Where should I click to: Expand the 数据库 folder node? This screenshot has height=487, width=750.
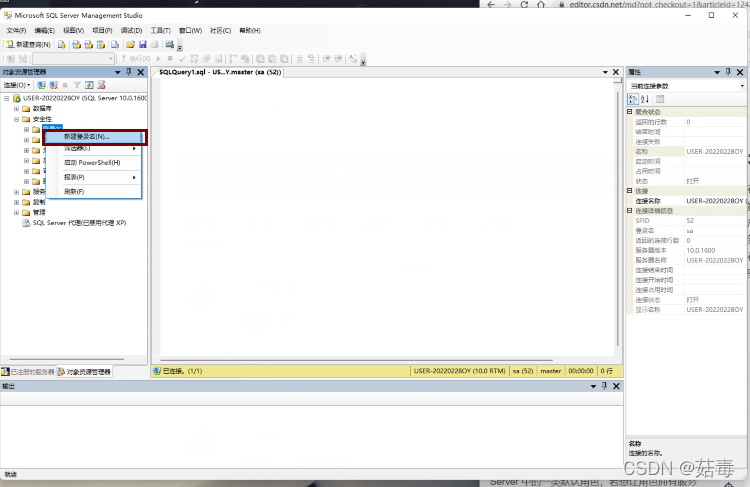tap(16, 109)
